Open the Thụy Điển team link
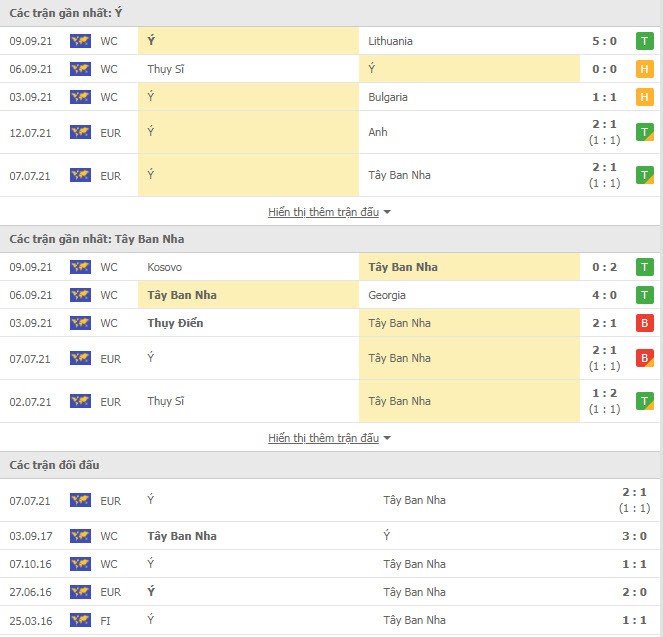The image size is (663, 637). pos(175,323)
